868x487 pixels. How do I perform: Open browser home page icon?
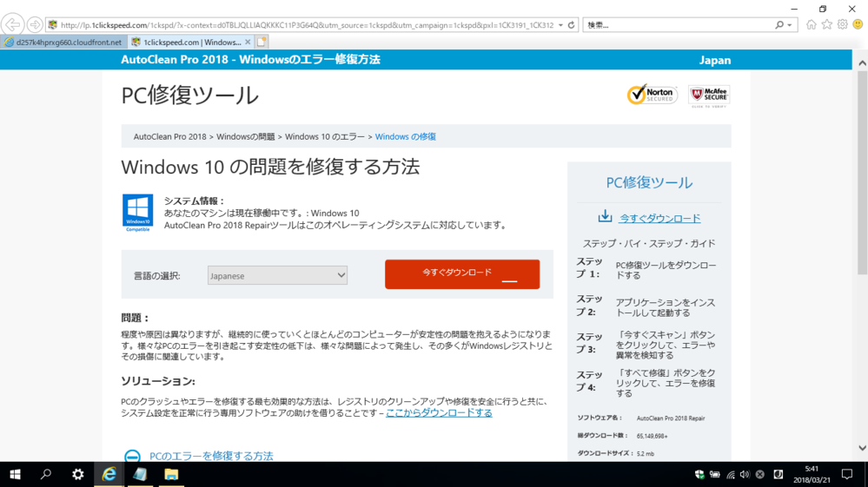[x=811, y=25]
